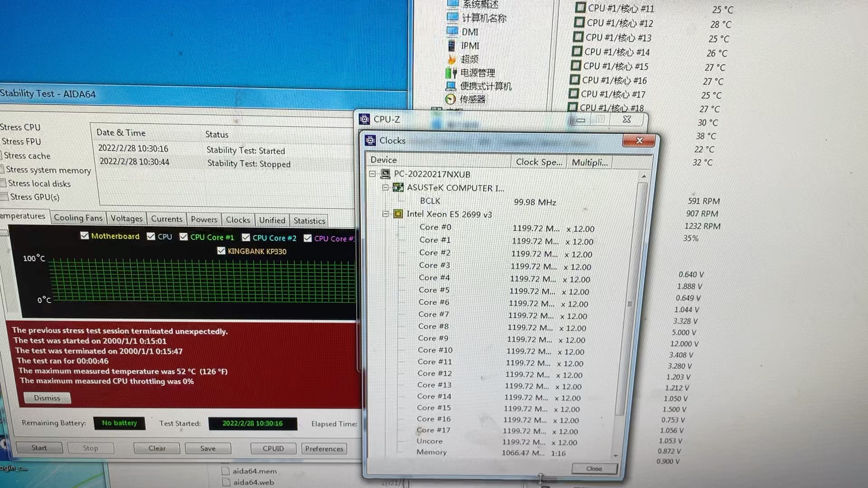
Task: Open the 传感器 sensor icon
Action: (450, 99)
